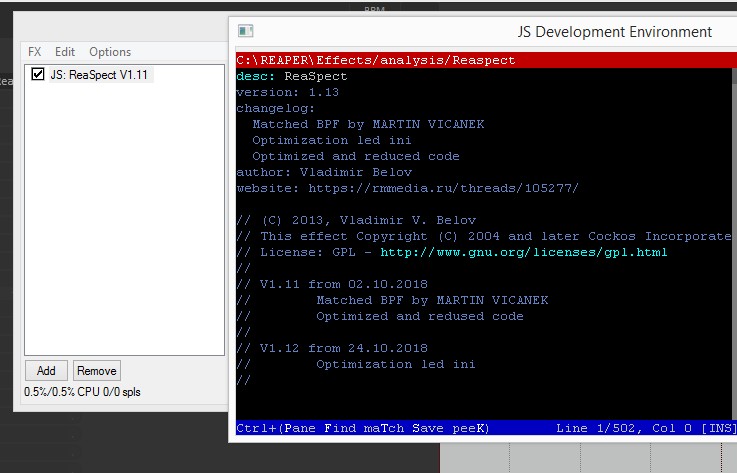Image resolution: width=737 pixels, height=473 pixels.
Task: Click the 'author: Vladimir Belov' line
Action: coord(324,172)
